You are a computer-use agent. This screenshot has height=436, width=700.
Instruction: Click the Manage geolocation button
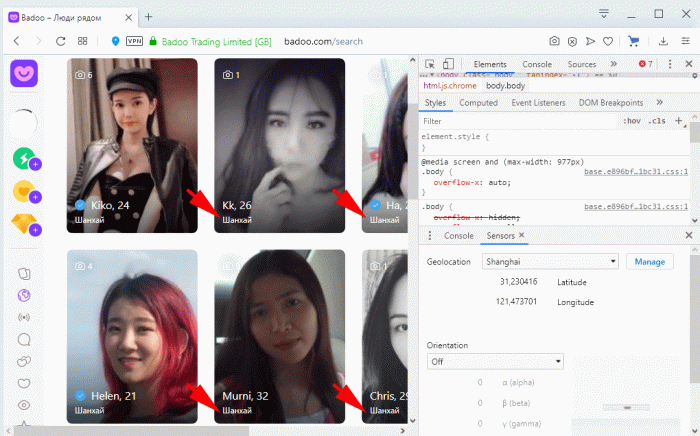pyautogui.click(x=649, y=261)
